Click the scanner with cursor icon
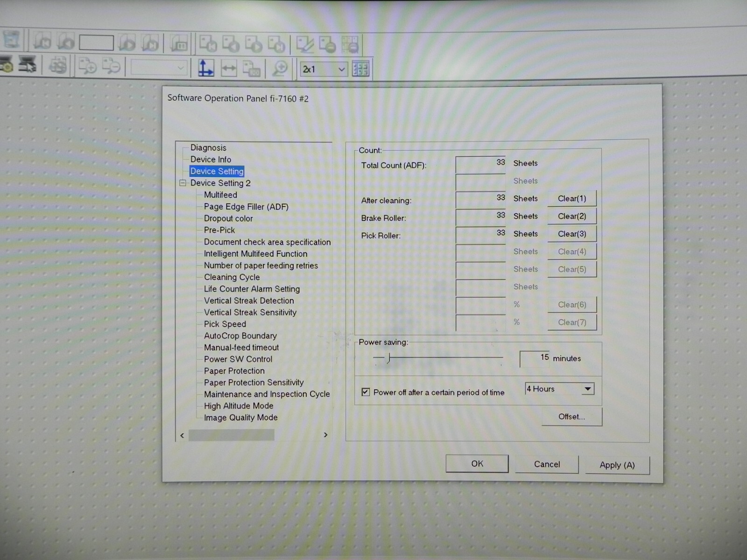The height and width of the screenshot is (560, 747). [28, 64]
